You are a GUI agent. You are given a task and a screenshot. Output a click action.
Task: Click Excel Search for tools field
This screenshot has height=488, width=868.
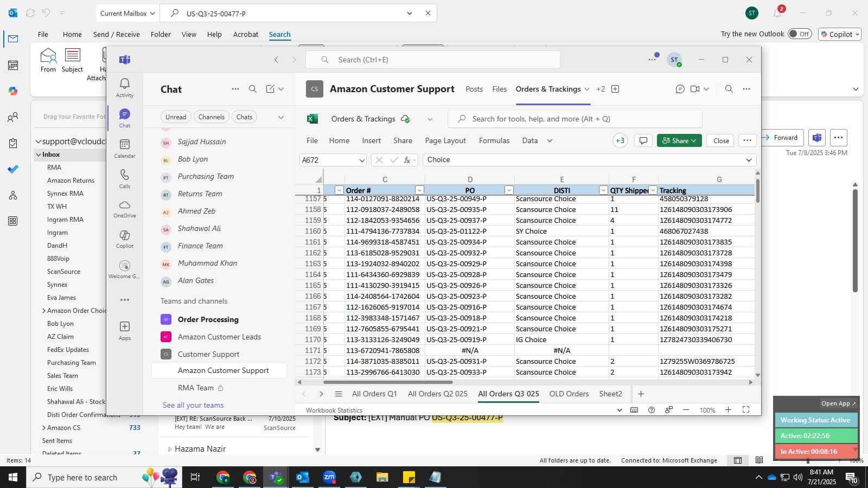click(575, 119)
